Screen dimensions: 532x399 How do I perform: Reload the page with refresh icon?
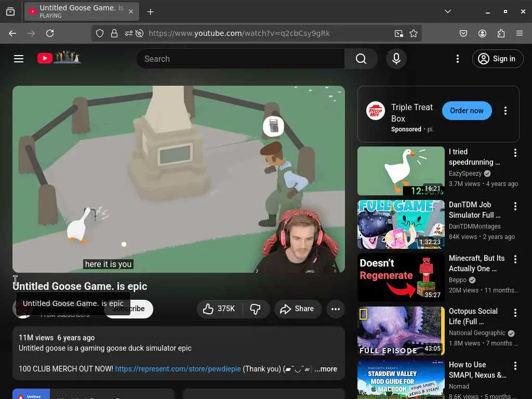tap(50, 33)
